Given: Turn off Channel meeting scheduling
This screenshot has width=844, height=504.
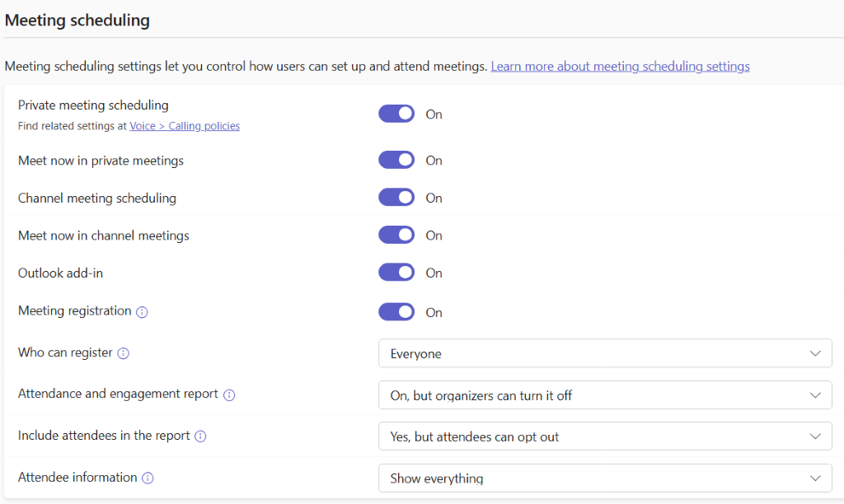Looking at the screenshot, I should point(396,198).
